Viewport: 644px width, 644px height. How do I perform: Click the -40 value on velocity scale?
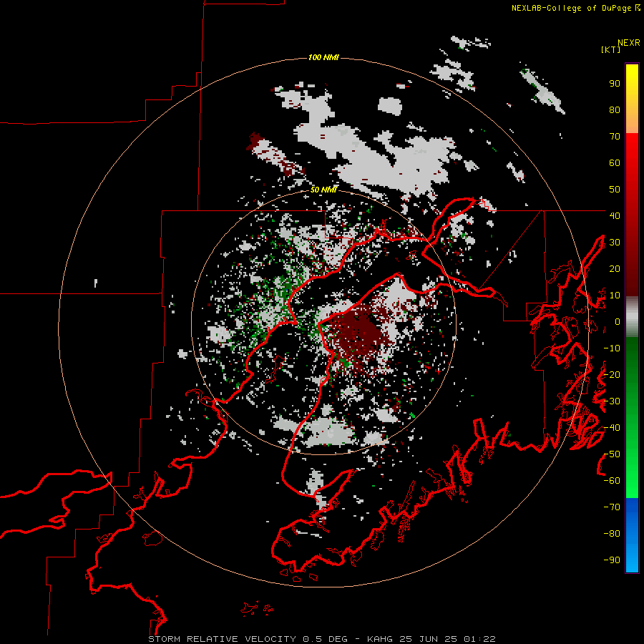(612, 428)
